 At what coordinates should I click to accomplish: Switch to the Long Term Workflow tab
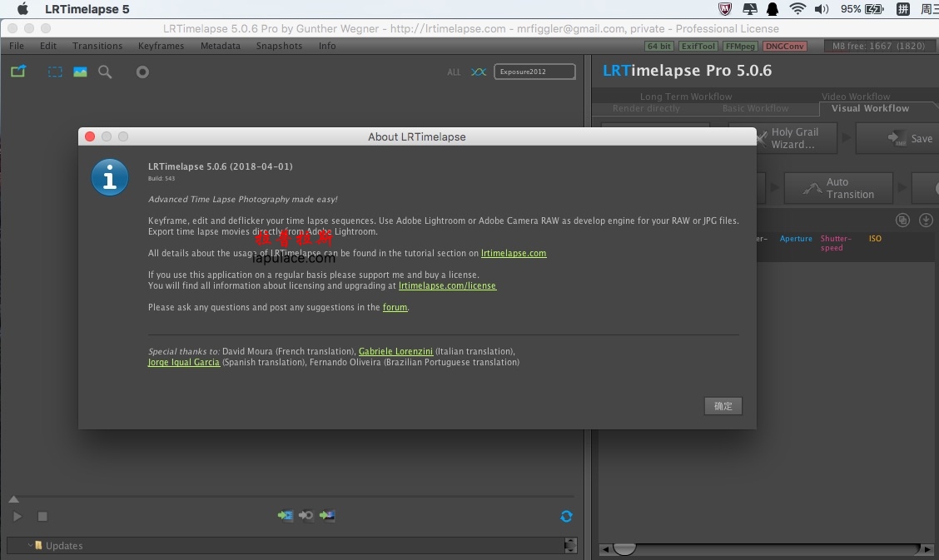coord(686,97)
